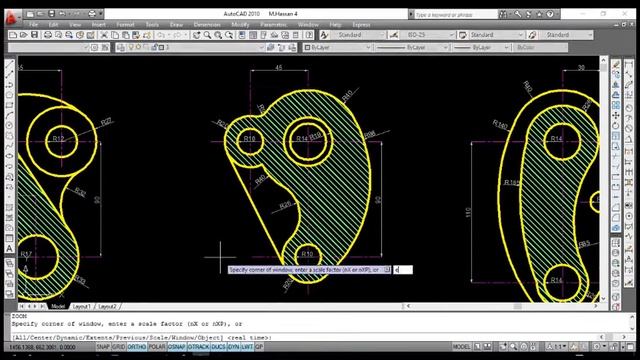Open the Express menu
This screenshot has height=360, width=640.
pyautogui.click(x=361, y=24)
